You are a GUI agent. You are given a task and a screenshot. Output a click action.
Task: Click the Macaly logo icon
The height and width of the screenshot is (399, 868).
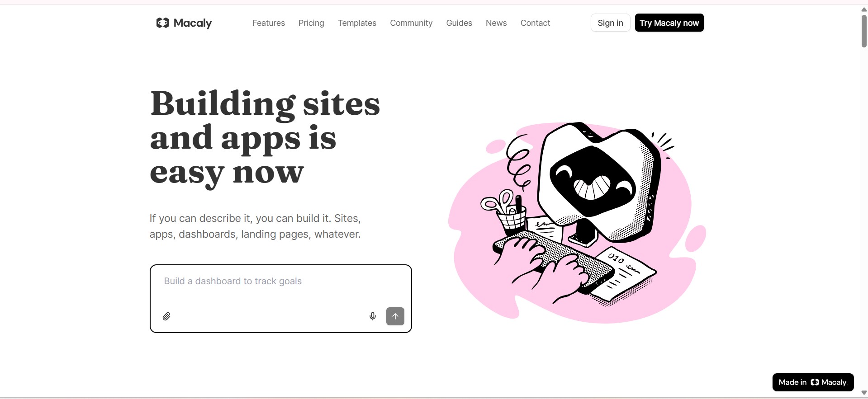[162, 23]
